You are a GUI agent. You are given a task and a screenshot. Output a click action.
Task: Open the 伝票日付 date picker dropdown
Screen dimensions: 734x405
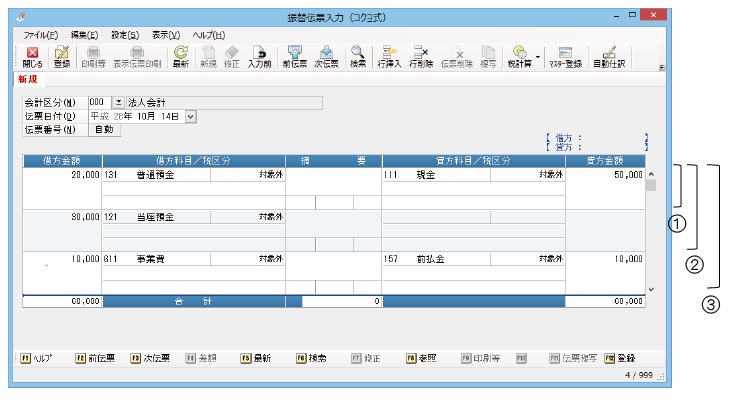[x=190, y=116]
